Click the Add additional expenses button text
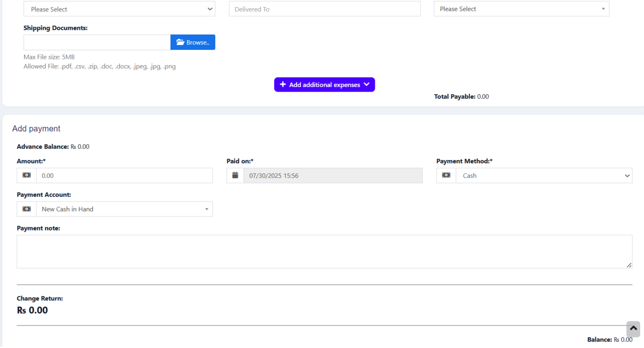Screen dimensions: 644x348 (x=324, y=85)
